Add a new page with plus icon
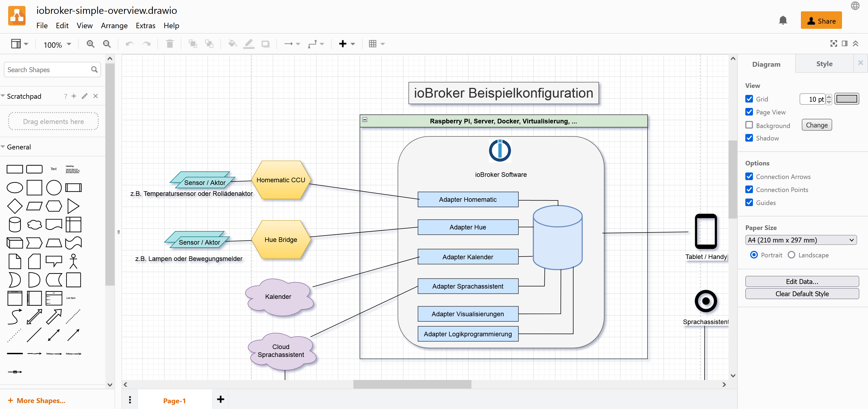This screenshot has height=409, width=868. coord(221,399)
